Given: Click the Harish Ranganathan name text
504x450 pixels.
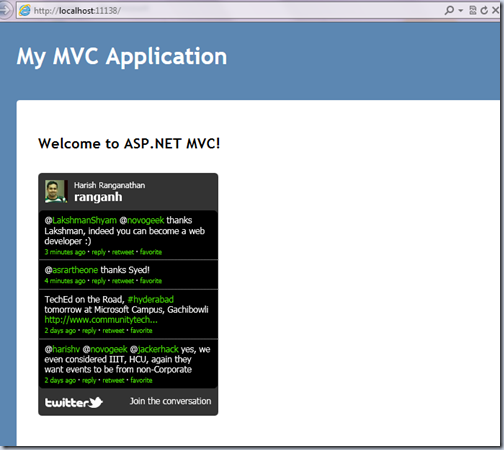Looking at the screenshot, I should coord(109,185).
